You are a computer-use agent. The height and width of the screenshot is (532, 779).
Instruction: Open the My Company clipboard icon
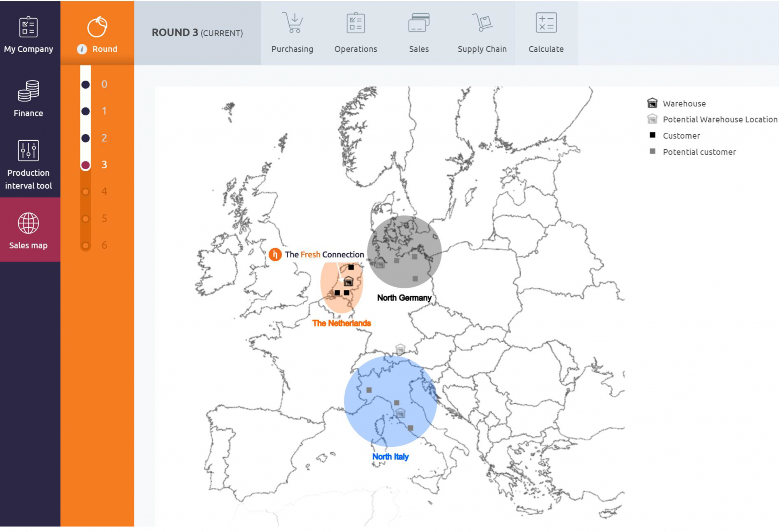28,27
